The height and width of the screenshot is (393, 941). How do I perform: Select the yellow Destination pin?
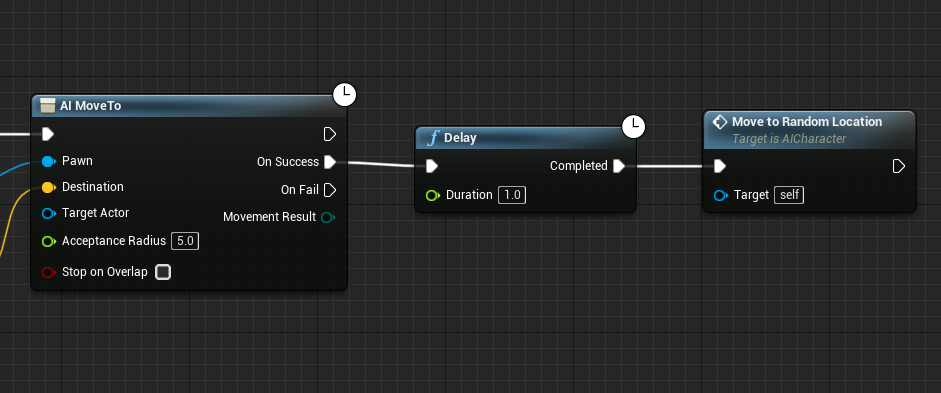(49, 187)
